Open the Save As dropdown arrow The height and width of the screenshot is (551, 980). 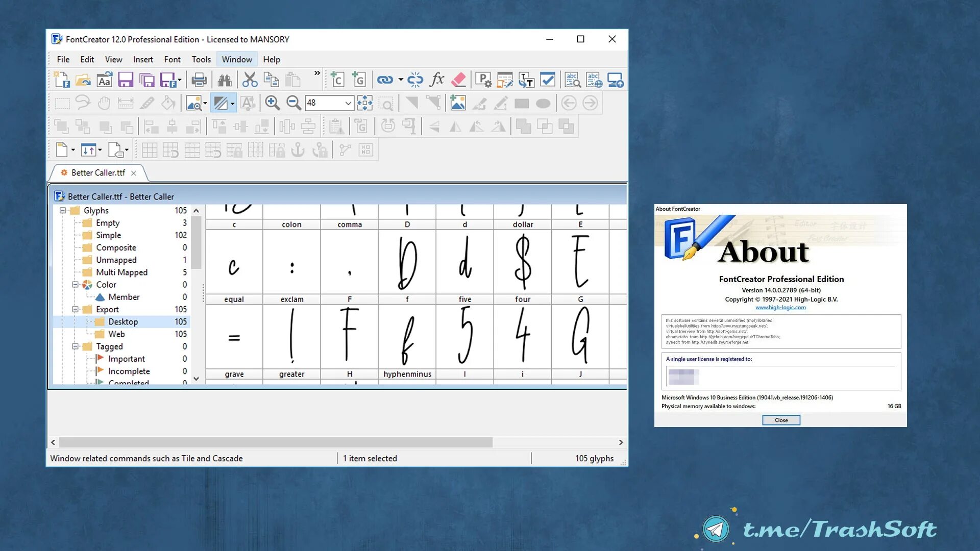click(x=180, y=80)
